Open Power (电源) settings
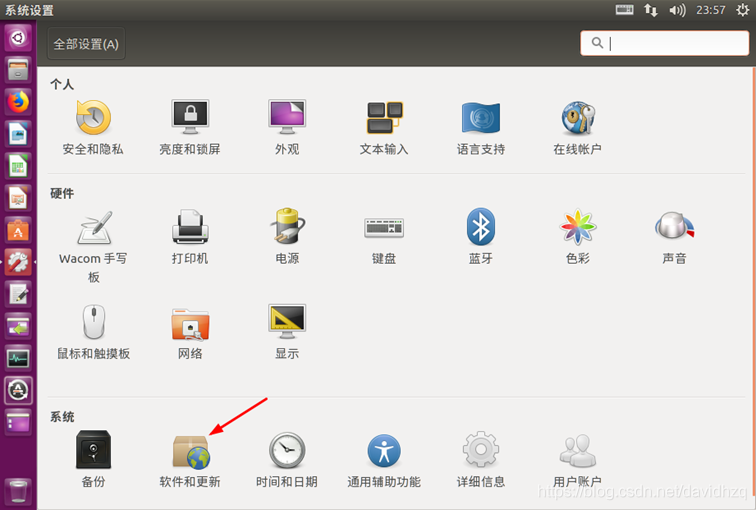Screen dimensions: 756x510 (287, 237)
